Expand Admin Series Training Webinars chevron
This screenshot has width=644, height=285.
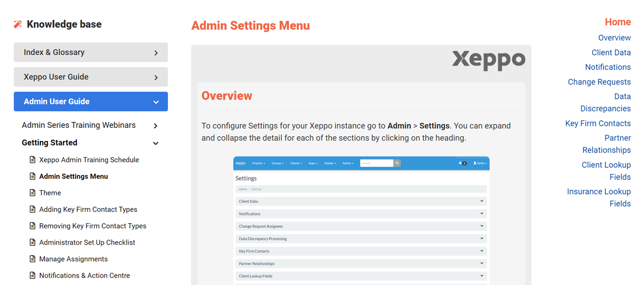155,126
